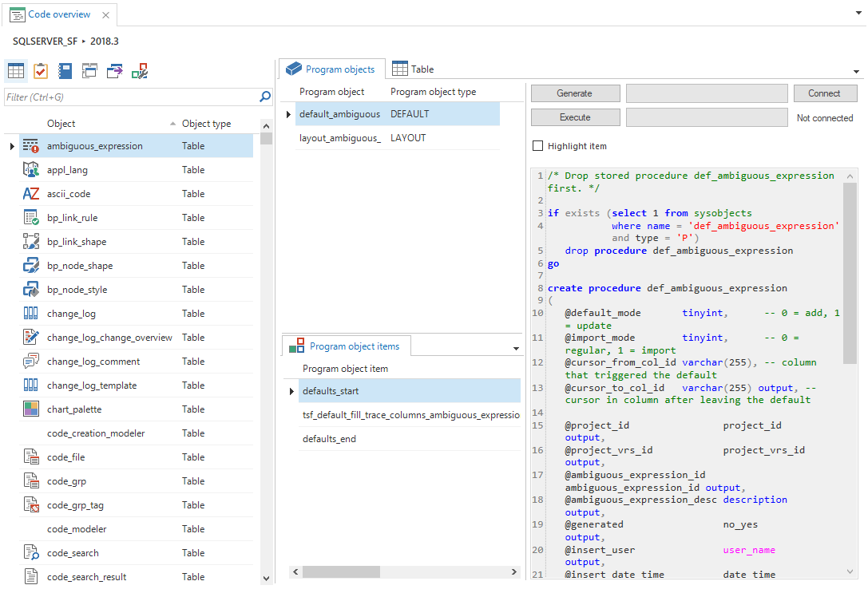The image size is (868, 589).
Task: Click the chart_palette row icon
Action: tap(31, 409)
